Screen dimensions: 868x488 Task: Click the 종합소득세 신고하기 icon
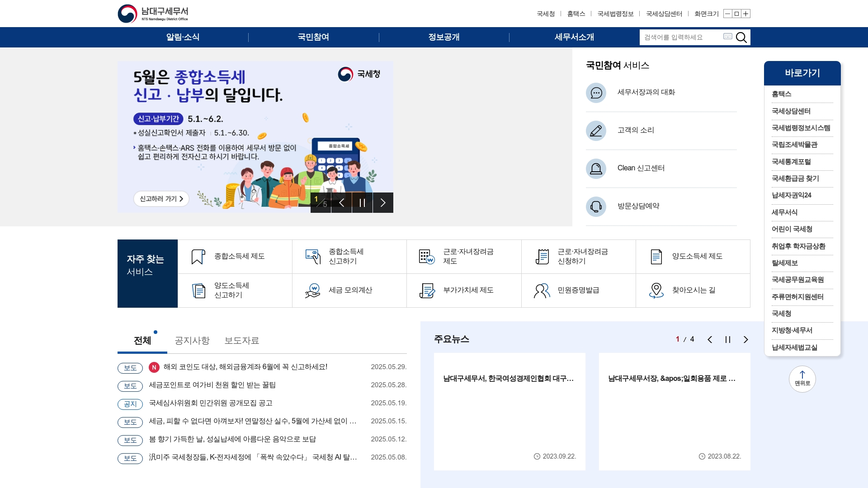point(313,257)
